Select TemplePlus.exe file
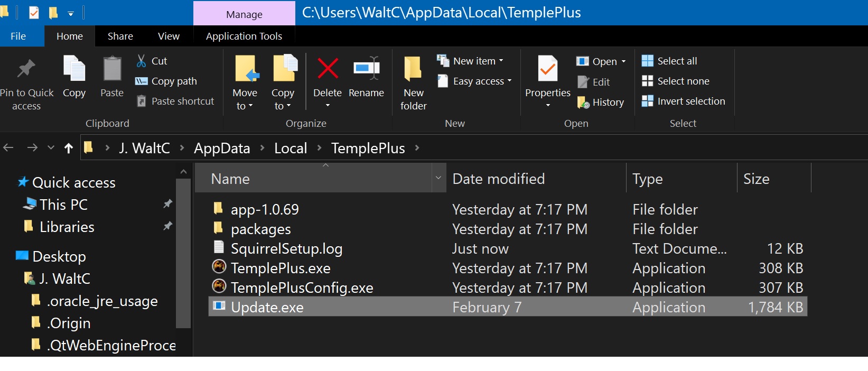Viewport: 868px width, 371px height. click(x=508, y=268)
